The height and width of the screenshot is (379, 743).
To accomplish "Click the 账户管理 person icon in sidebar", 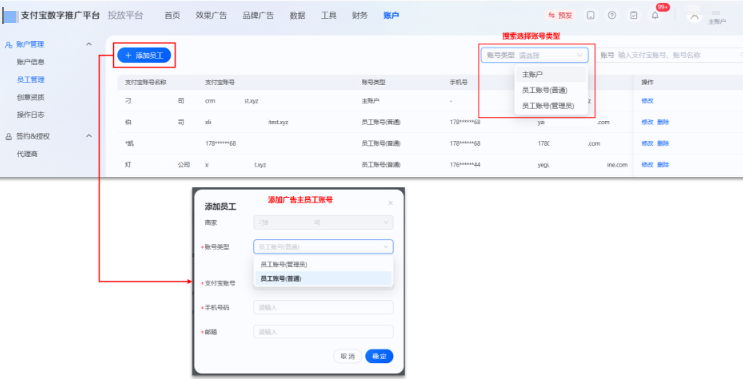I will tap(8, 45).
